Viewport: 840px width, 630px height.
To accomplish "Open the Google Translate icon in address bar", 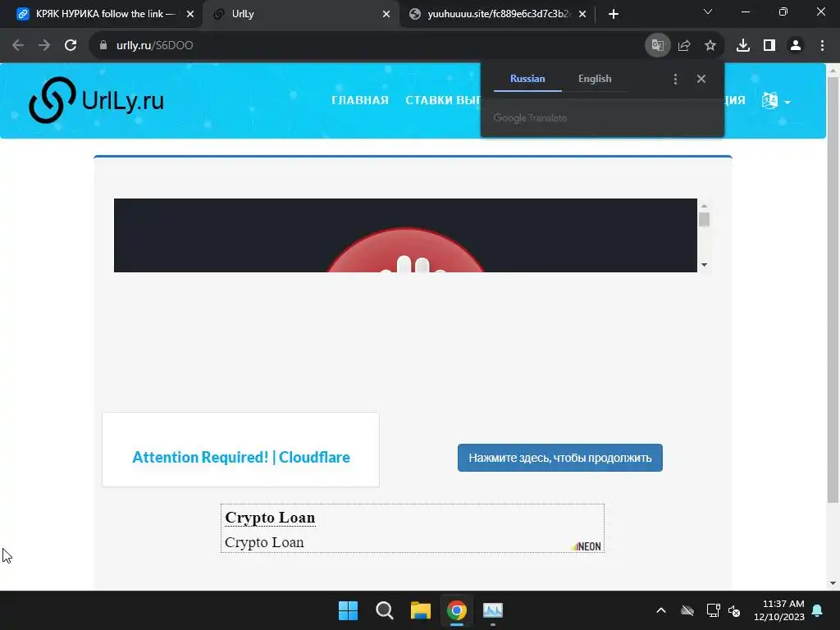I will point(657,46).
